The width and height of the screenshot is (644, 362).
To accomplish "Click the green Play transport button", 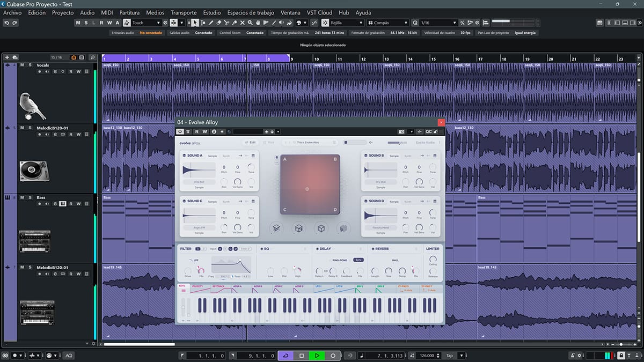I will click(317, 356).
